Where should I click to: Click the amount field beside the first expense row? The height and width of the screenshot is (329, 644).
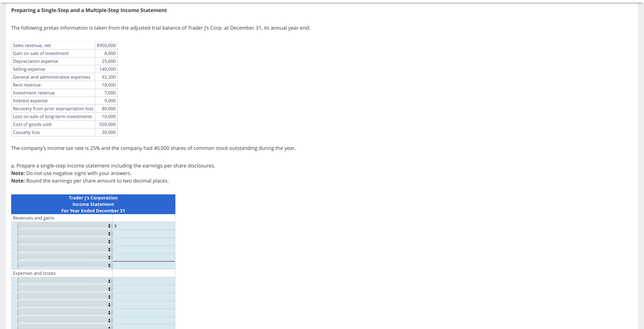click(x=144, y=281)
